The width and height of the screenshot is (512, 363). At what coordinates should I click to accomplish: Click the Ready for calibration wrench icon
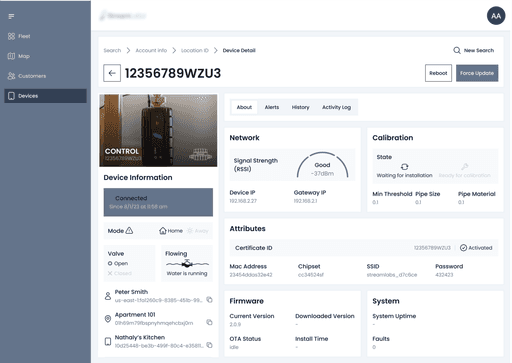click(x=465, y=166)
